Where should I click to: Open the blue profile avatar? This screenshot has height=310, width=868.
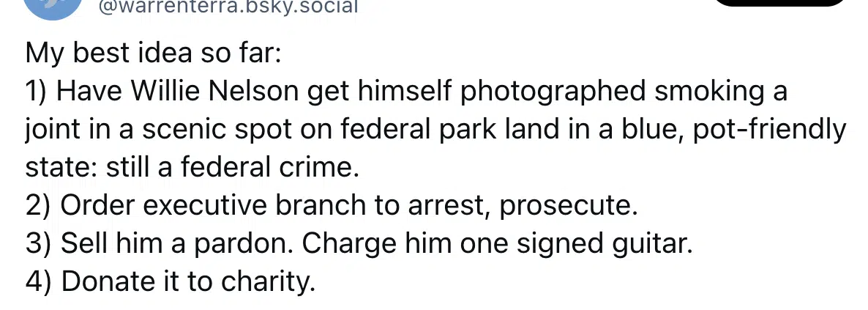tap(53, 7)
